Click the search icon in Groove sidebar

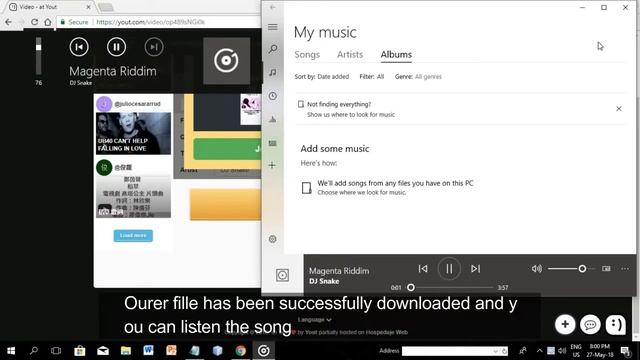point(273,49)
